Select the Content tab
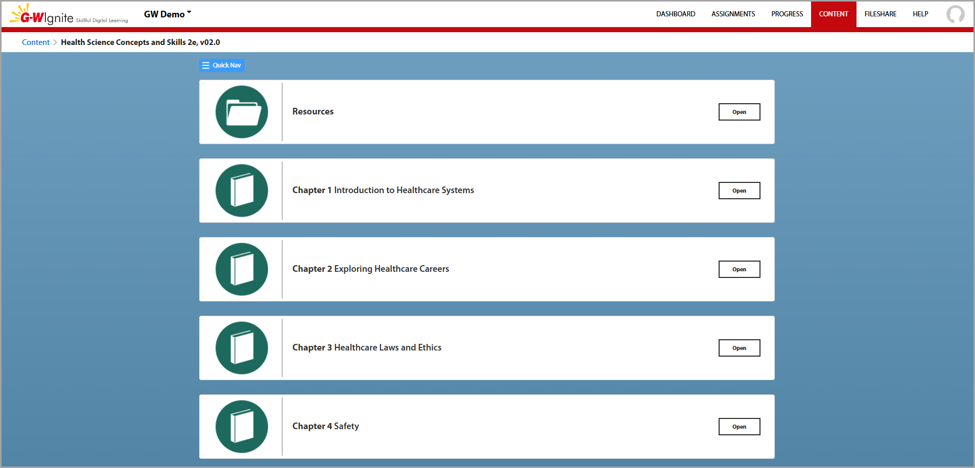 tap(833, 14)
